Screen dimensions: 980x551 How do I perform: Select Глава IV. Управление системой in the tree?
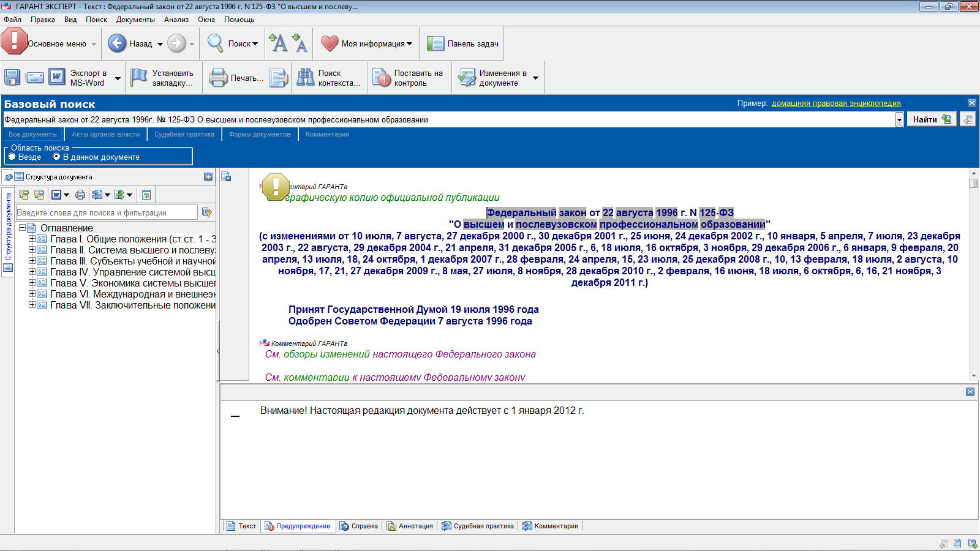click(133, 272)
